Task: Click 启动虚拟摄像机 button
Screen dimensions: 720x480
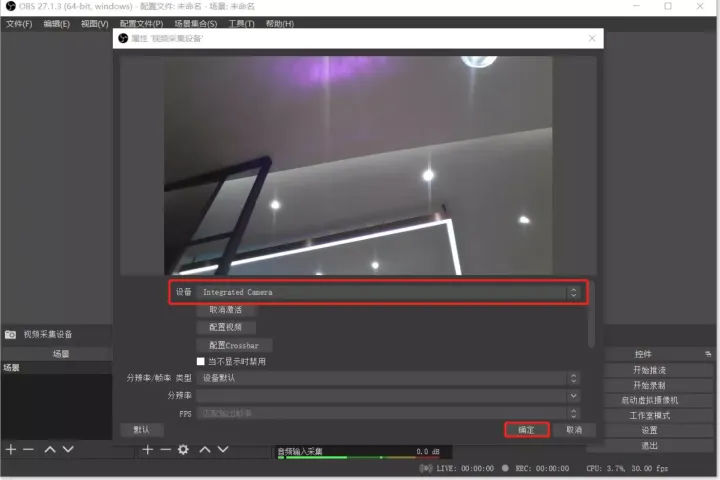Action: point(649,401)
